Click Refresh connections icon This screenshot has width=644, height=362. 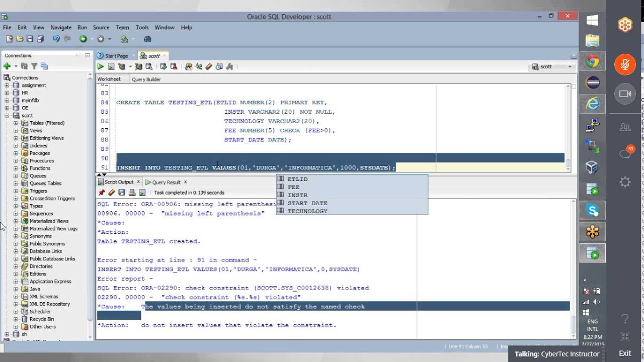pos(24,66)
